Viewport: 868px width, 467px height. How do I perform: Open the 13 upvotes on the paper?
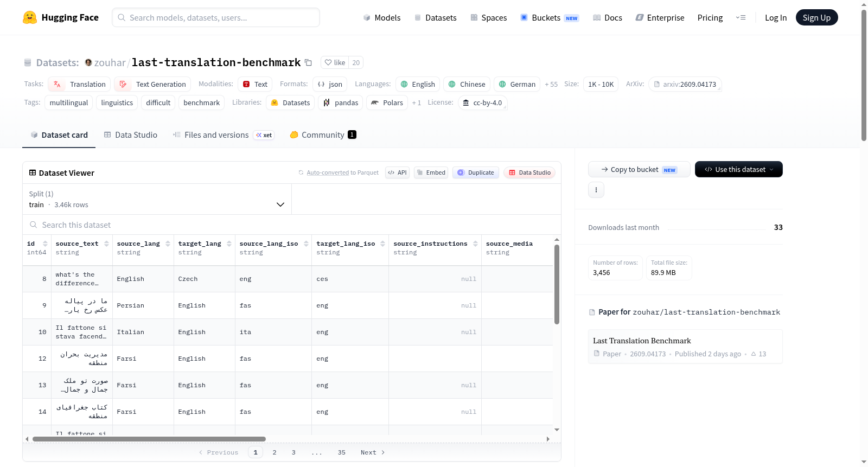click(758, 354)
